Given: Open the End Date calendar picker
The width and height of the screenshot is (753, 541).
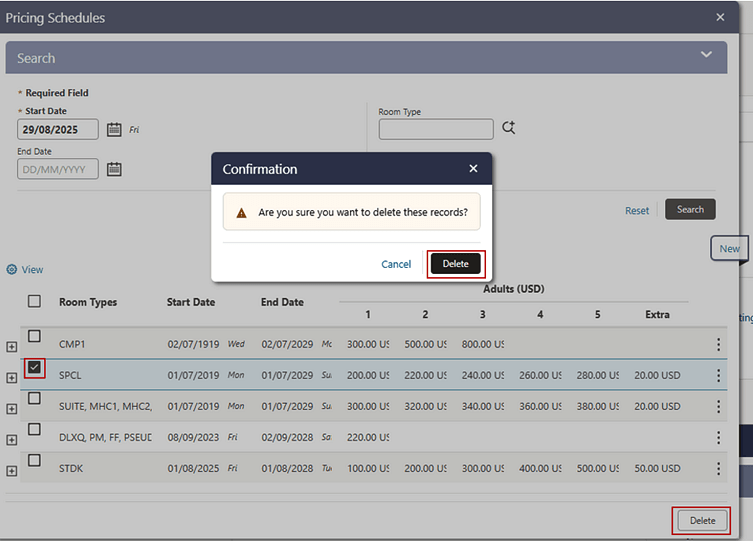Looking at the screenshot, I should (x=114, y=169).
